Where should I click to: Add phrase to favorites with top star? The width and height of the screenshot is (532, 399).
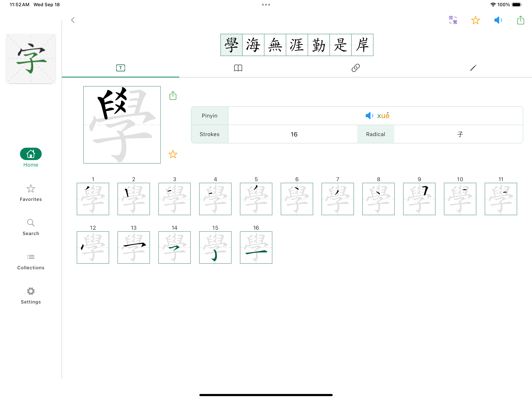point(476,20)
